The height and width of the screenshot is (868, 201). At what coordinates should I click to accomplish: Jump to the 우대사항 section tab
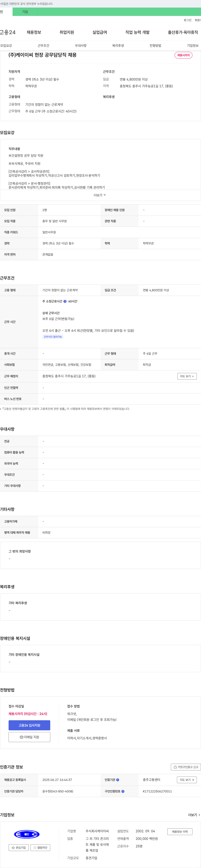81,46
